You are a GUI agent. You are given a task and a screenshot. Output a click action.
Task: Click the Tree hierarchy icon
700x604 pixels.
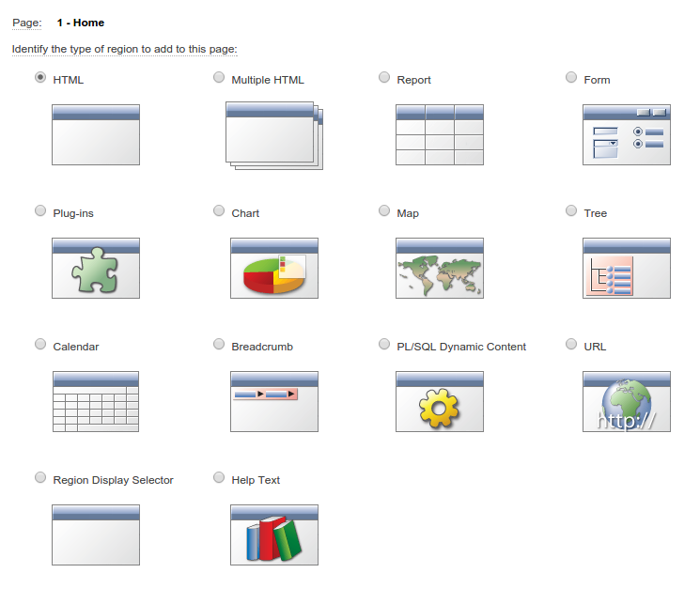click(x=627, y=268)
